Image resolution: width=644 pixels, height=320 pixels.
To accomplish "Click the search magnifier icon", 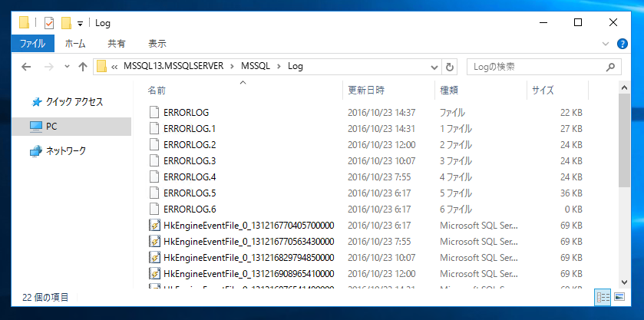I will click(x=611, y=67).
